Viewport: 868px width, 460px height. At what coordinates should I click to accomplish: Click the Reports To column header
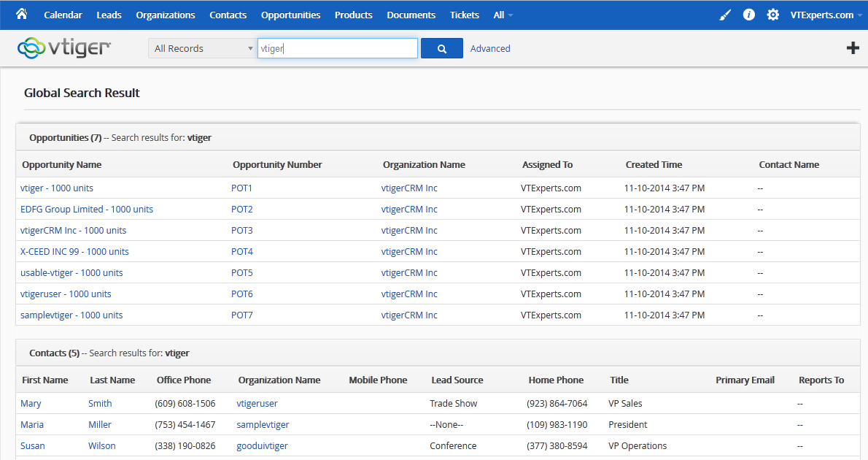(821, 380)
